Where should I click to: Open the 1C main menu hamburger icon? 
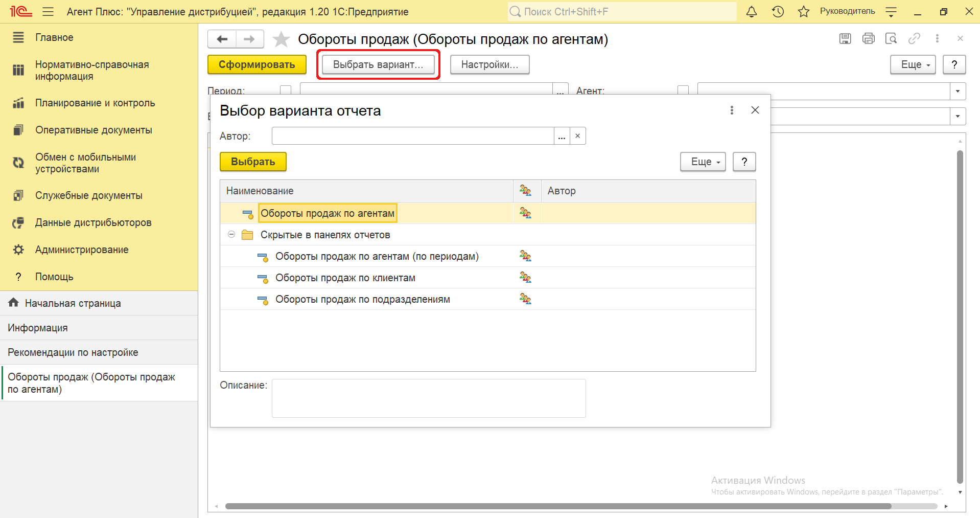pos(48,11)
